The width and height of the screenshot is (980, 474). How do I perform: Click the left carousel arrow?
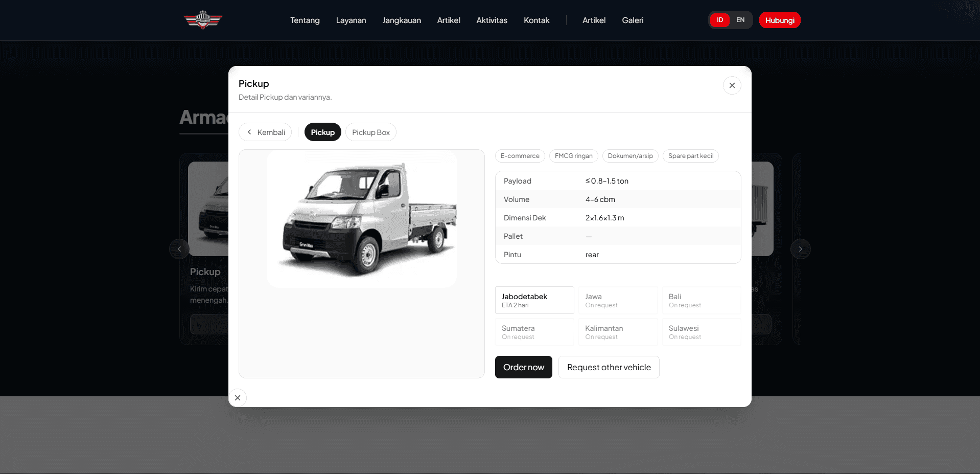(x=179, y=249)
